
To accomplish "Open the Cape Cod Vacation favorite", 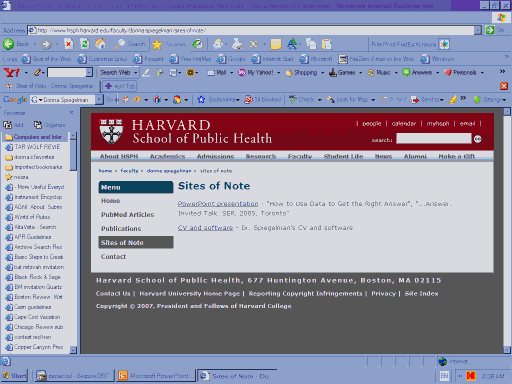I will 33,317.
